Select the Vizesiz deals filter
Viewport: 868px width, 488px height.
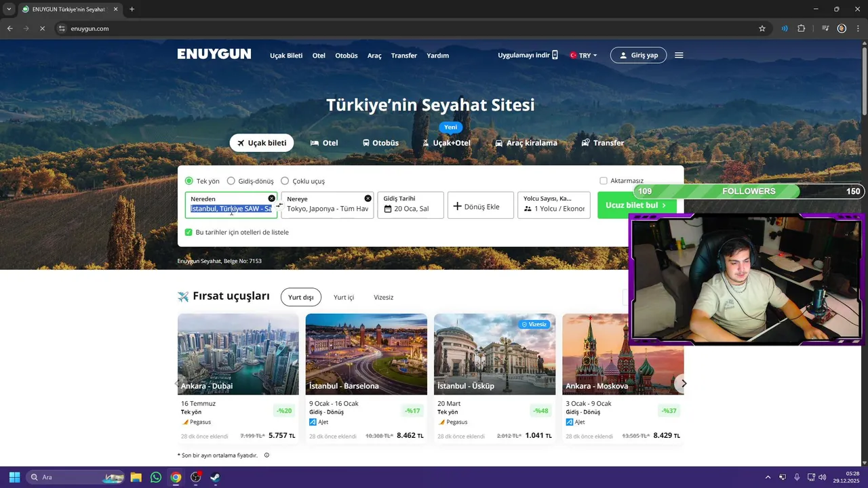(384, 297)
